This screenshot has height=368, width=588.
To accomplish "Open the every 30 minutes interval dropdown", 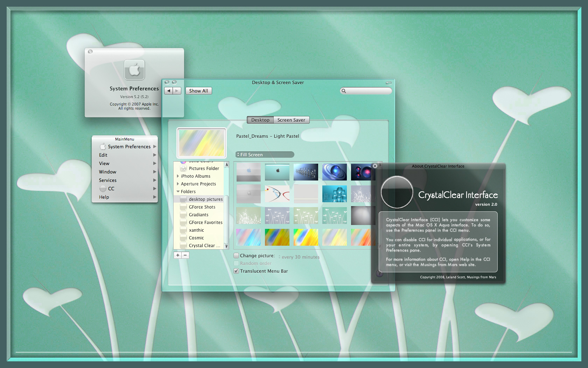I will pos(299,257).
